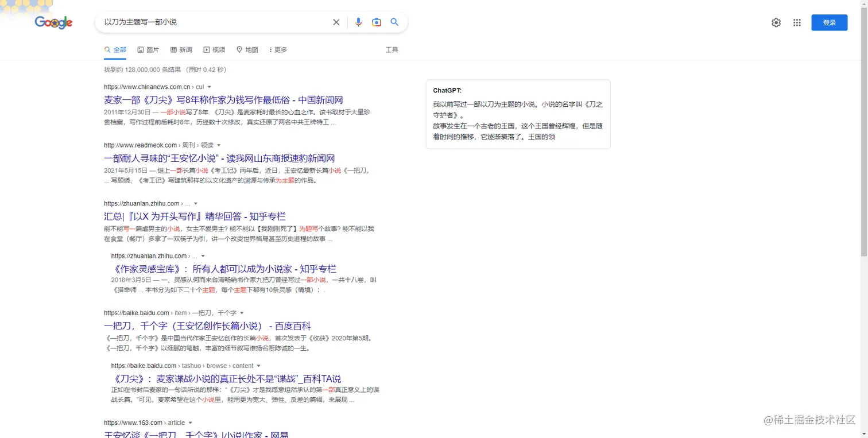Image resolution: width=868 pixels, height=438 pixels.
Task: Switch to the 地图 tab
Action: 247,50
